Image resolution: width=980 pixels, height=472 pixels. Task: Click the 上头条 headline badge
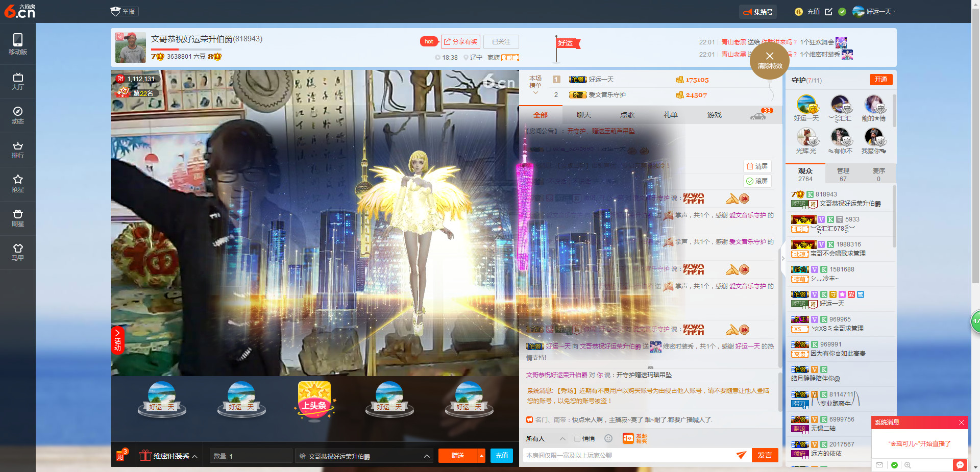(x=314, y=401)
